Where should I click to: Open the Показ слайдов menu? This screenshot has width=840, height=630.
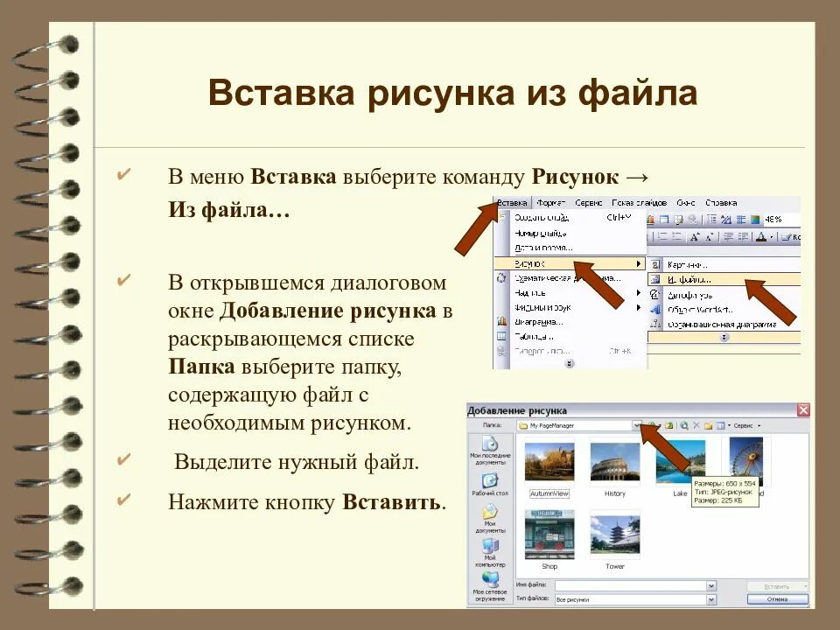click(639, 202)
